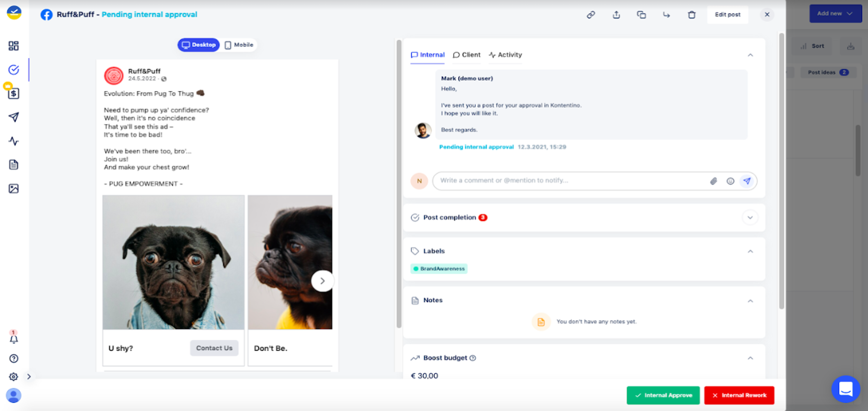This screenshot has height=411, width=868.
Task: Collapse the Labels section
Action: coord(750,251)
